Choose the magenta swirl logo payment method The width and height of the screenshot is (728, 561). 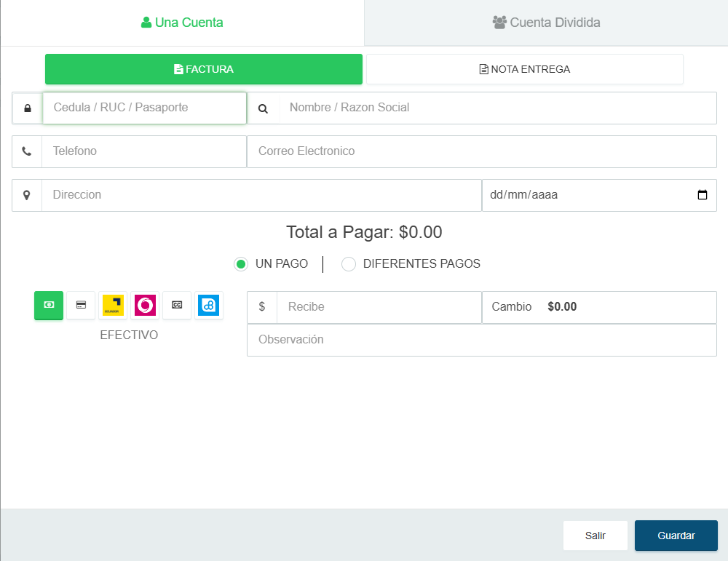coord(145,306)
